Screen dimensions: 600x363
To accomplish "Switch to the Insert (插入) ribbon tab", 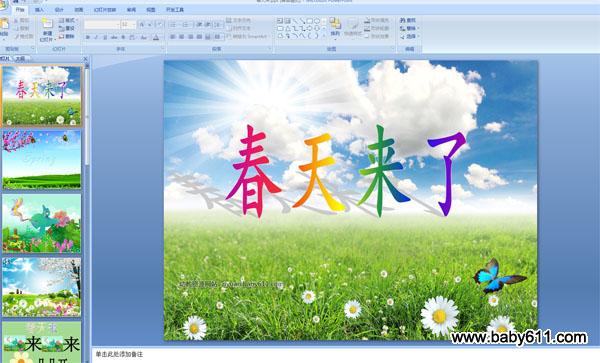I will click(39, 10).
